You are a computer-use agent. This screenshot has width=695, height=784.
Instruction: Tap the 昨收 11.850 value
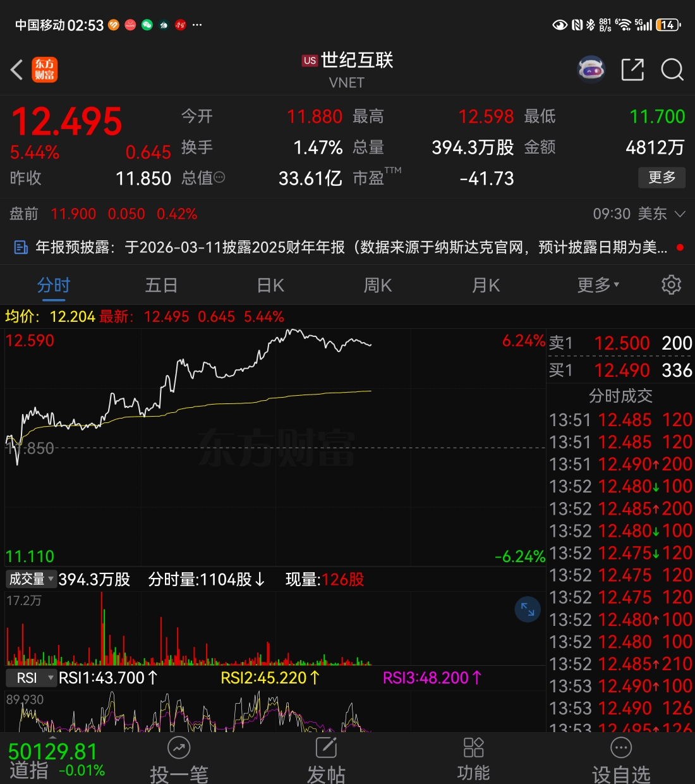143,178
